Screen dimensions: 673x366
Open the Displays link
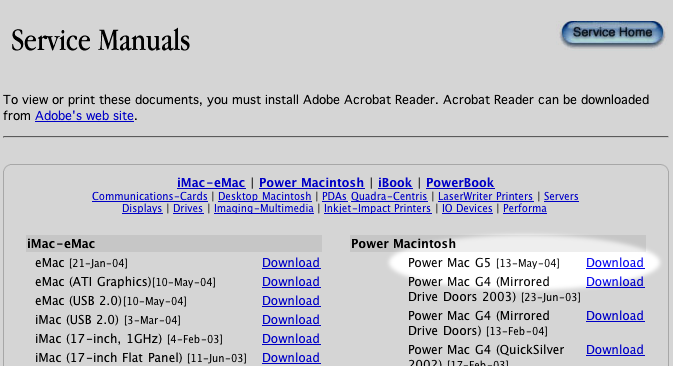point(142,209)
